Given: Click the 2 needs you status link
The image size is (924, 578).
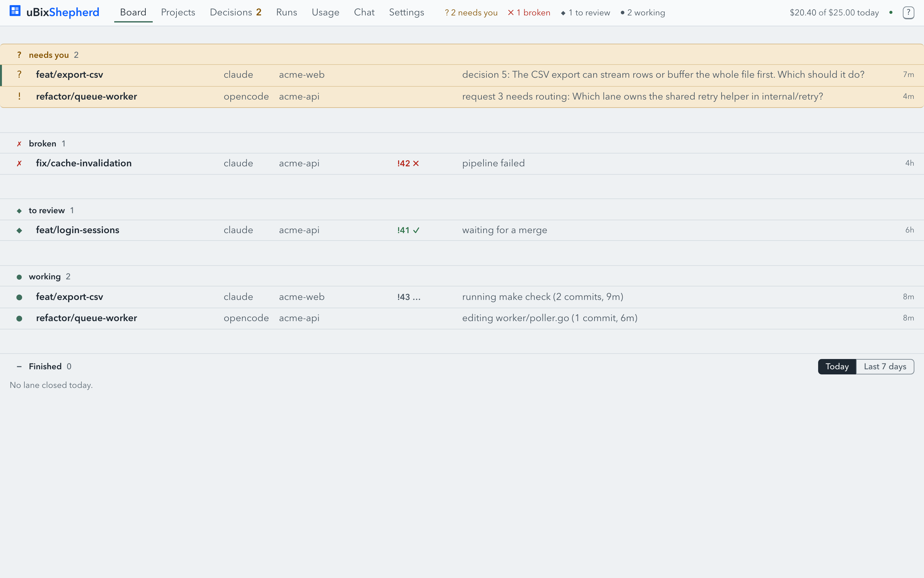Looking at the screenshot, I should [471, 13].
